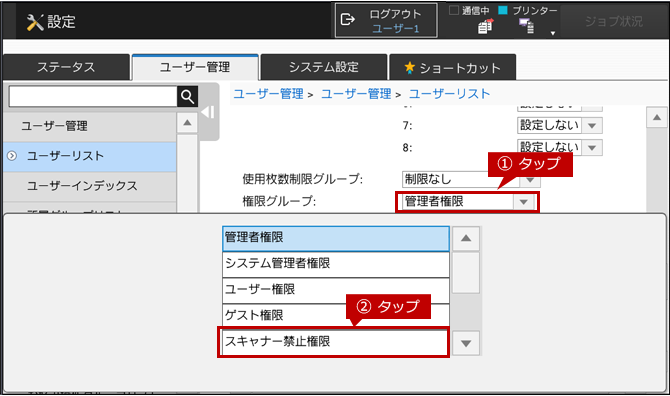Open the printer status icon
Image resolution: width=670 pixels, height=396 pixels.
point(527,26)
